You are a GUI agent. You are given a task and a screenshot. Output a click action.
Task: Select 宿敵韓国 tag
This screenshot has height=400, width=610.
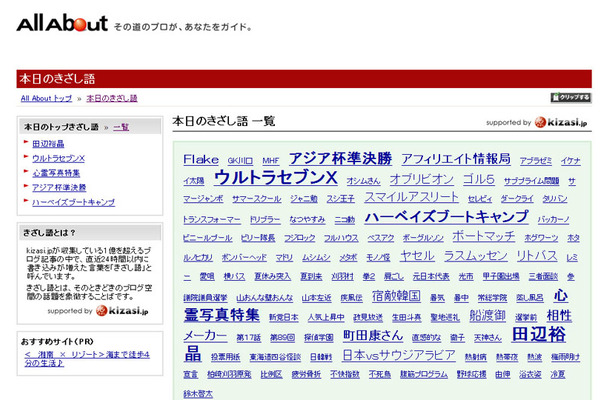click(396, 296)
